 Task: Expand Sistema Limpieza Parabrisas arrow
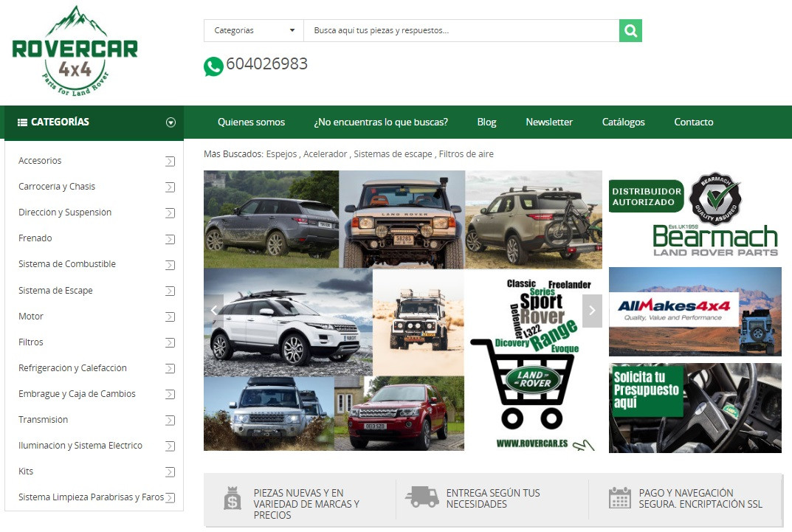[x=171, y=497]
